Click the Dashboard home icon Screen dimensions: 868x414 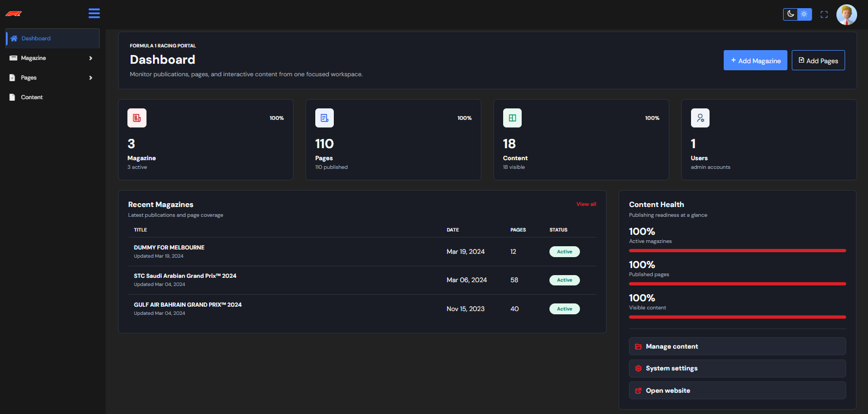(x=14, y=39)
